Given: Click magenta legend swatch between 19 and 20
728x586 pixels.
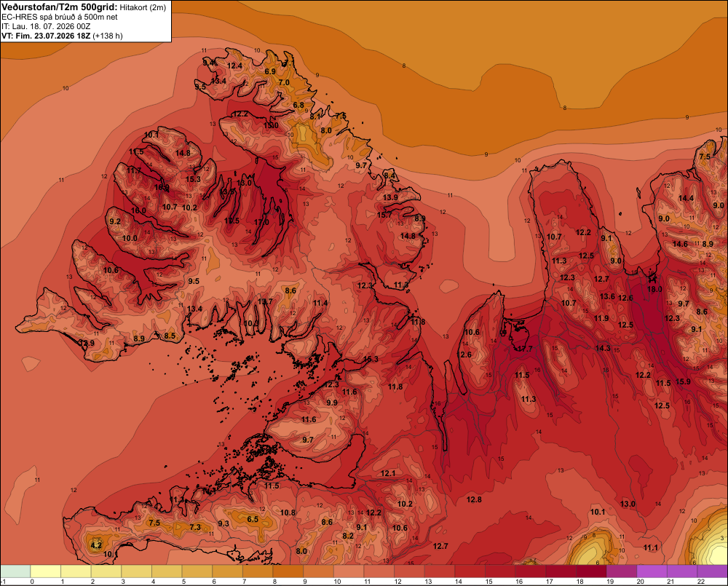Looking at the screenshot, I should [622, 571].
